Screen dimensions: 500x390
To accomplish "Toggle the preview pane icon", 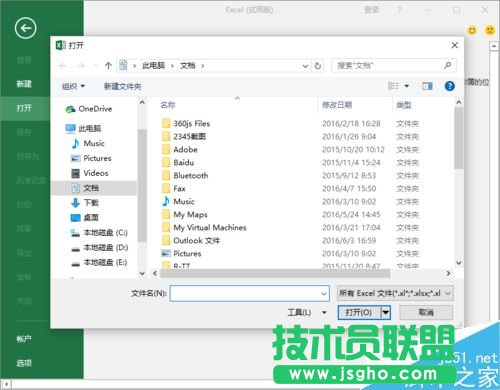I will tap(427, 86).
